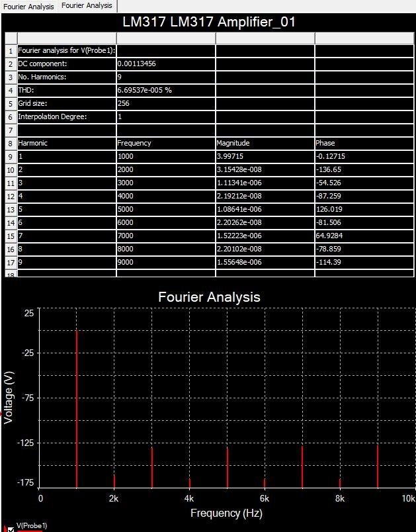Click magnitude cell 1.11341e-006
Image resolution: width=416 pixels, height=532 pixels.
pyautogui.click(x=265, y=183)
